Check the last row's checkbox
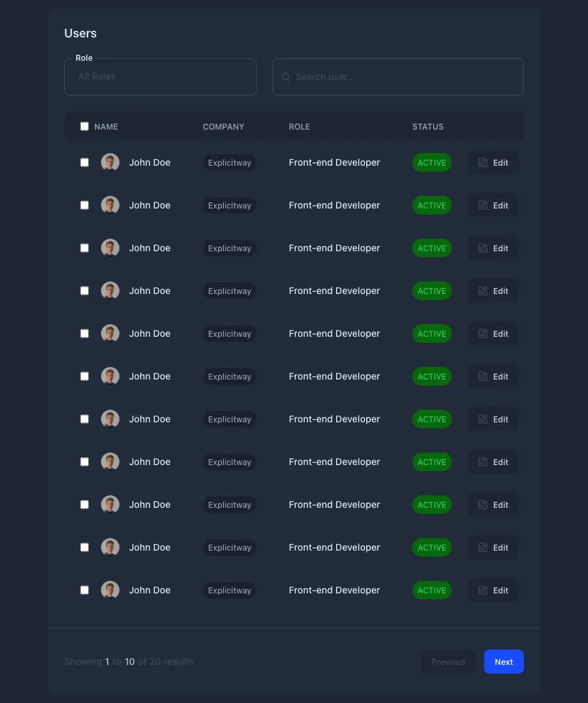The image size is (588, 703). 84,590
